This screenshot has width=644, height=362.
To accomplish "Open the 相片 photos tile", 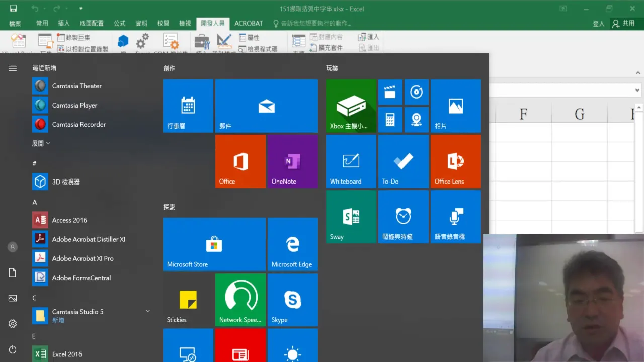I will [x=456, y=106].
